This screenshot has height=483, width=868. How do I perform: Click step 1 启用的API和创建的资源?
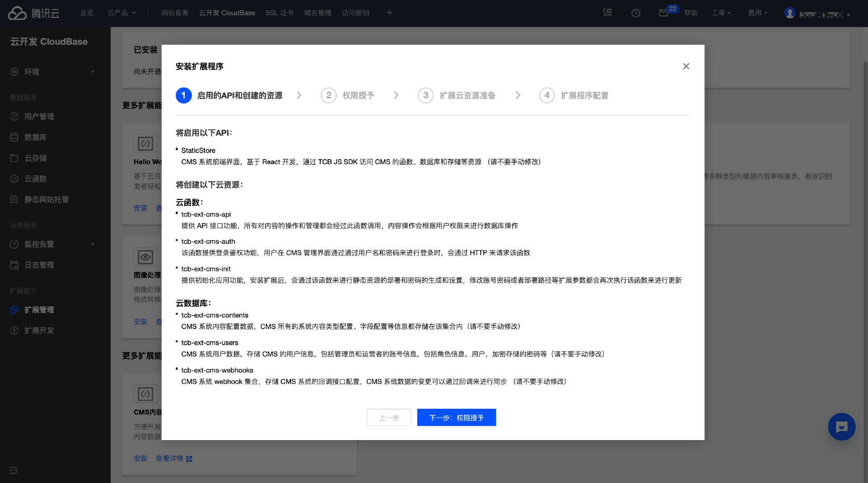[x=229, y=95]
